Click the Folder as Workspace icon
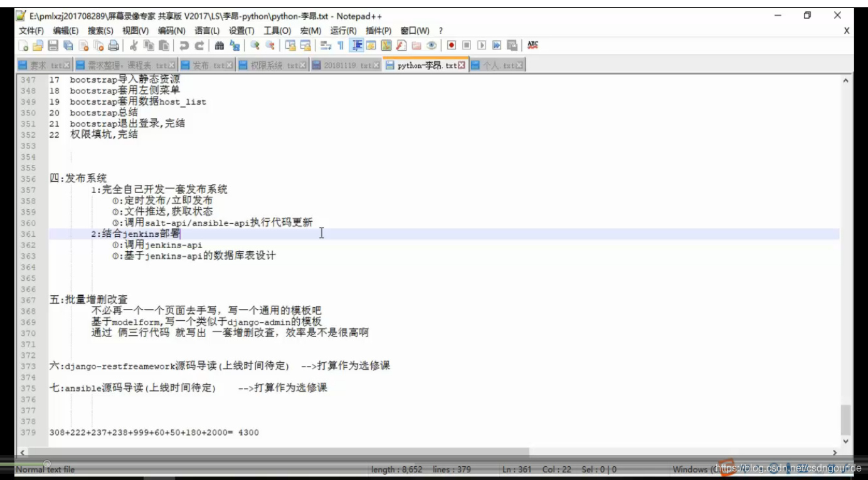Screen dimensions: 868x480 [x=416, y=45]
